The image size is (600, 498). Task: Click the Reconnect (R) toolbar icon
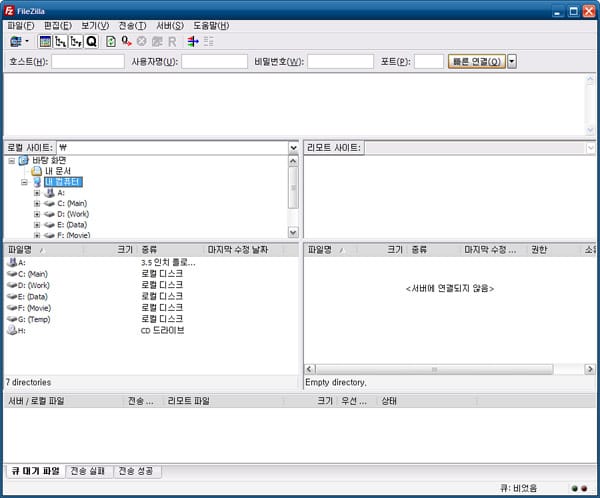click(172, 42)
